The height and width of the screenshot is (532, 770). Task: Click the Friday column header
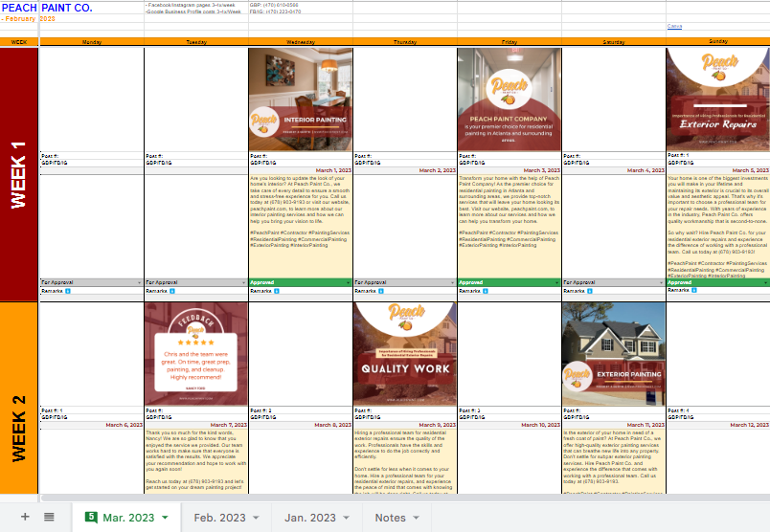pyautogui.click(x=510, y=42)
